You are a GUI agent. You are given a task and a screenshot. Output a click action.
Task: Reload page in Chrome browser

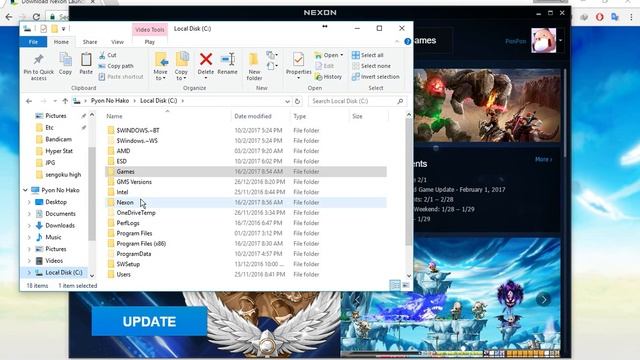(x=36, y=17)
